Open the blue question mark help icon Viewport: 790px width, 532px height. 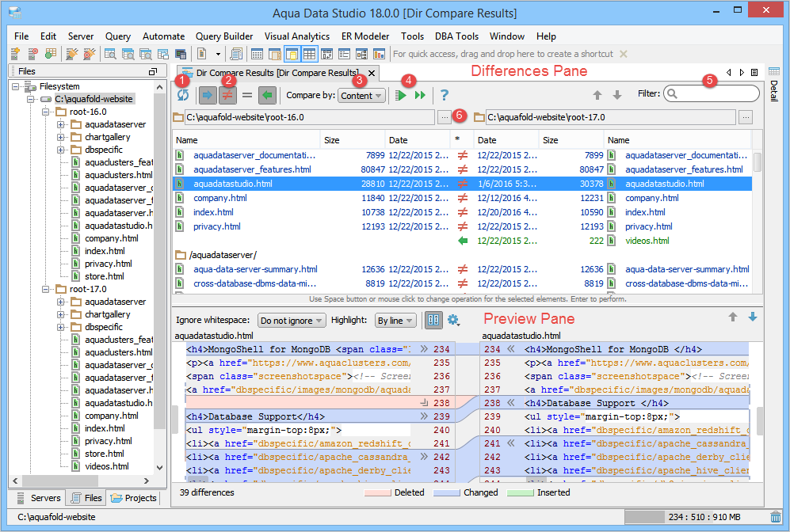(445, 95)
